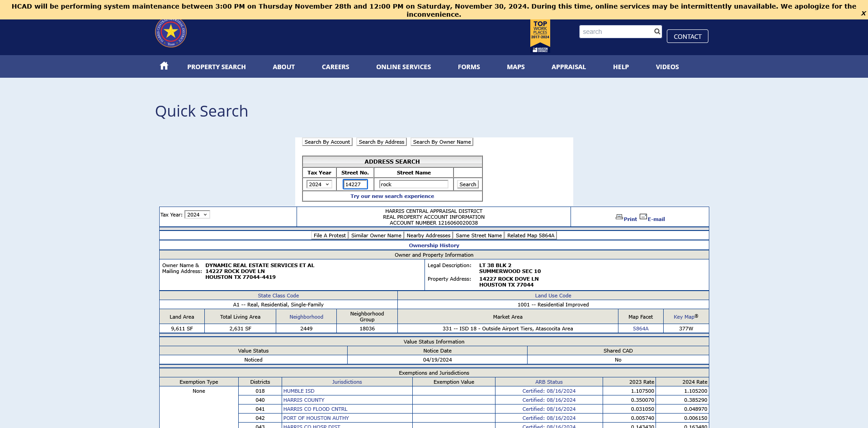
Task: Go to the home icon in navigation bar
Action: 164,66
